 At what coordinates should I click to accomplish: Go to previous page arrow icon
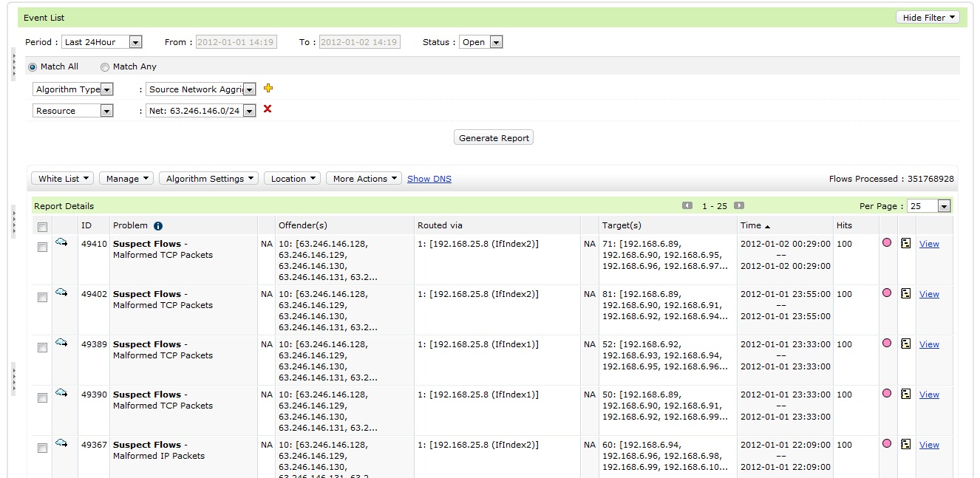coord(687,206)
